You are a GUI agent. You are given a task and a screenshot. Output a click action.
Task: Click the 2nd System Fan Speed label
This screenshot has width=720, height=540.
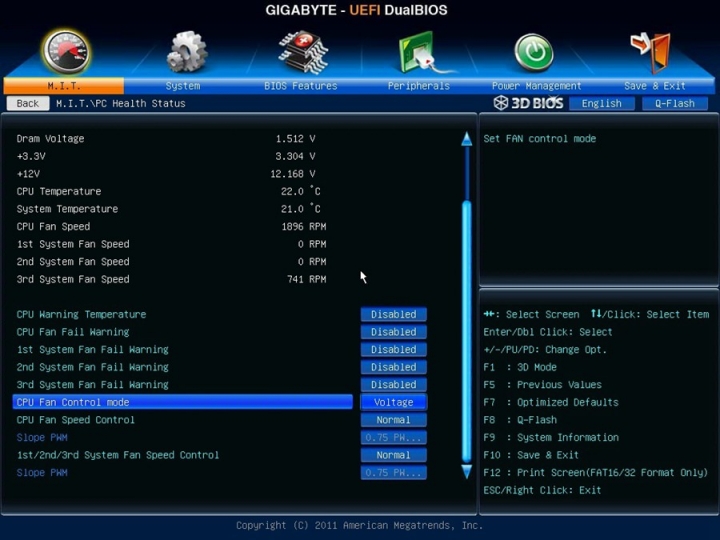(73, 262)
